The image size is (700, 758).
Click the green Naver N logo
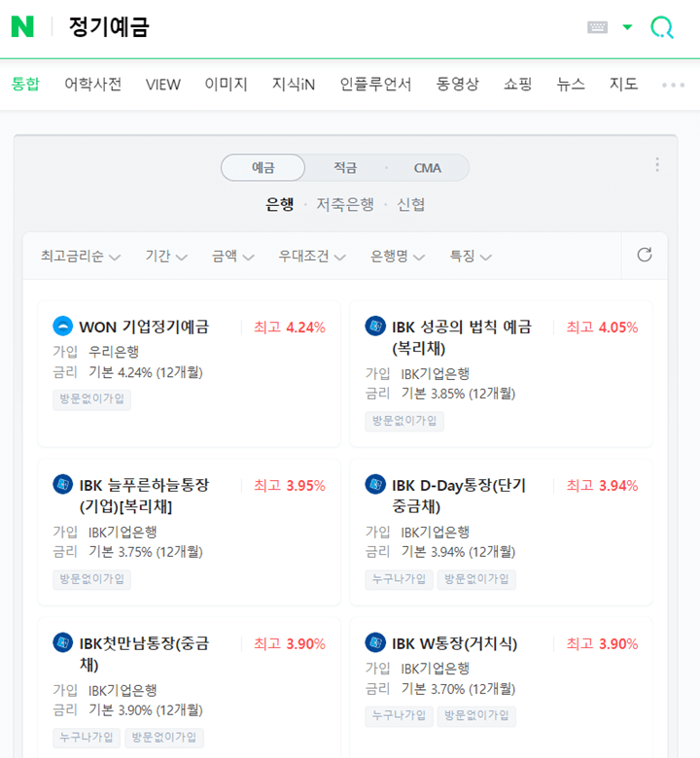22,26
